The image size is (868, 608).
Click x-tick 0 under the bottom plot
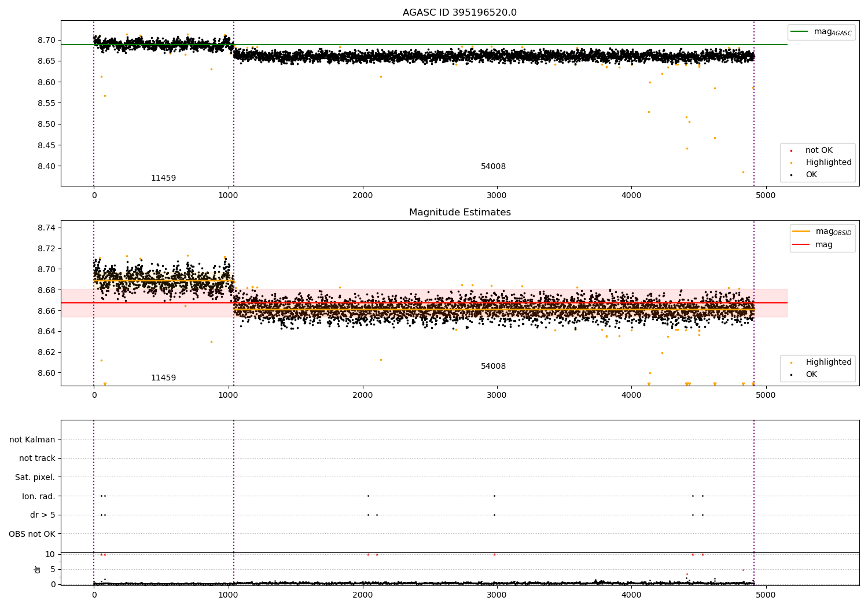point(94,595)
